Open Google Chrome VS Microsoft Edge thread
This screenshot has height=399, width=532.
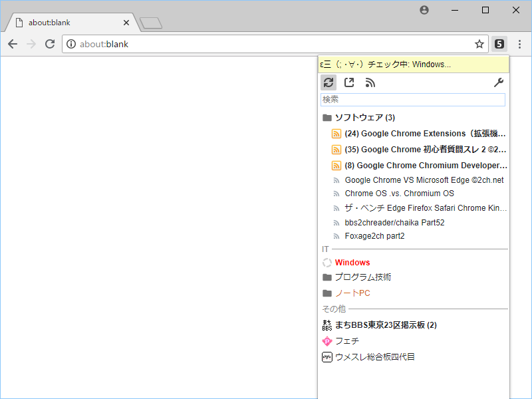point(424,180)
